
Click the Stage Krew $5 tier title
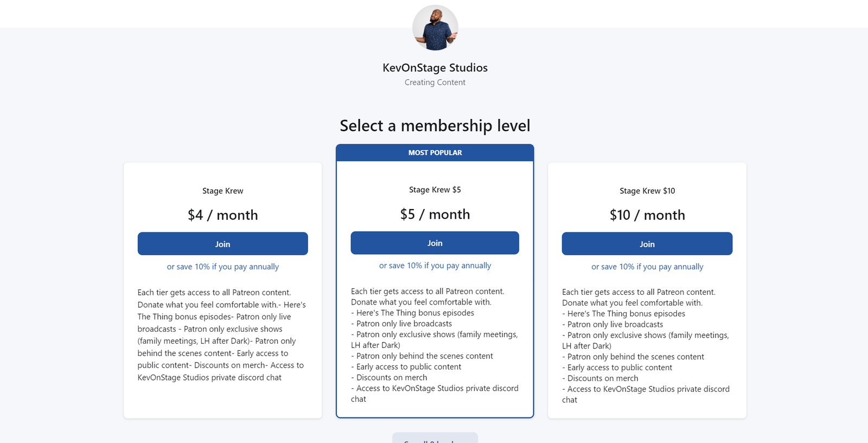[435, 189]
